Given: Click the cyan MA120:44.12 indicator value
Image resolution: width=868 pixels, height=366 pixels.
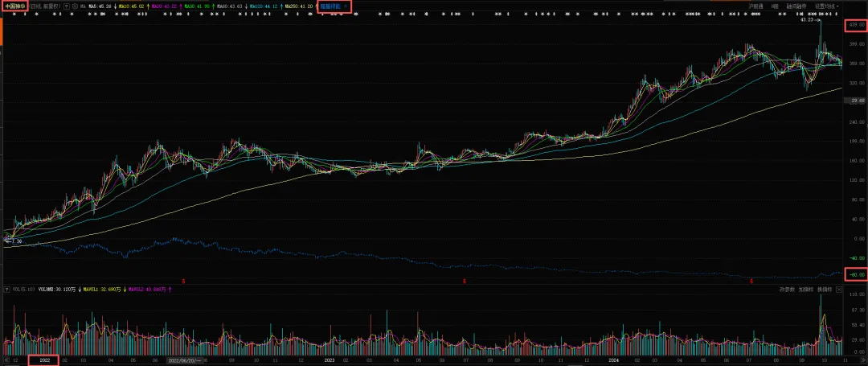Looking at the screenshot, I should [x=264, y=6].
